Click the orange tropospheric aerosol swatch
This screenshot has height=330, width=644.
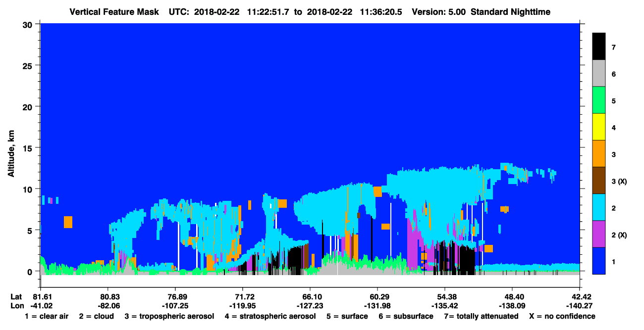(599, 154)
